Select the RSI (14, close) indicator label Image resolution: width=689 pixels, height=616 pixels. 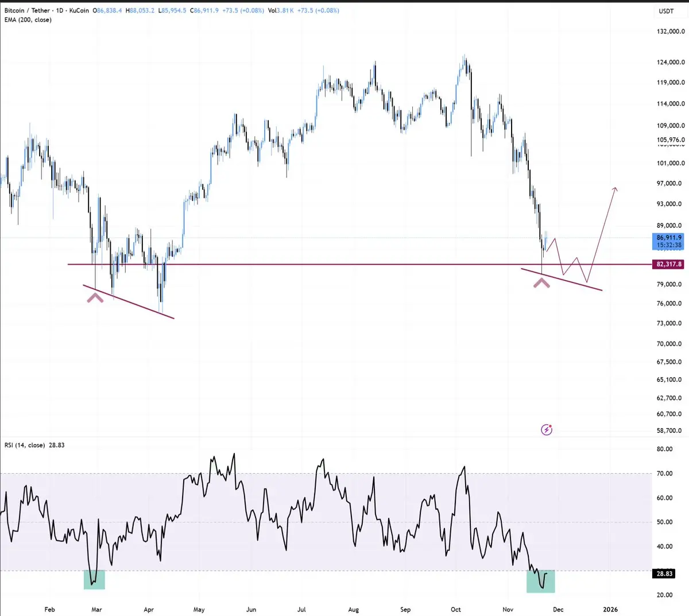[x=25, y=445]
